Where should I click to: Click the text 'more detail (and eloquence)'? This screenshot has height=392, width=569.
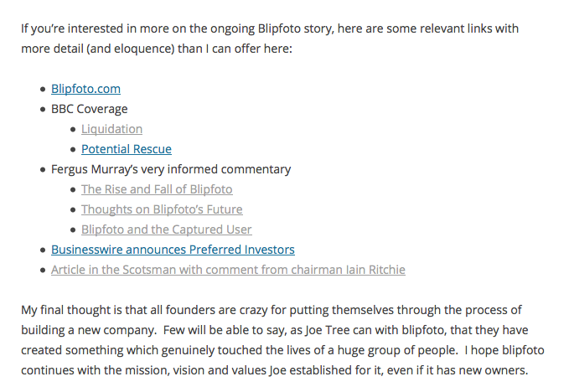(x=97, y=49)
